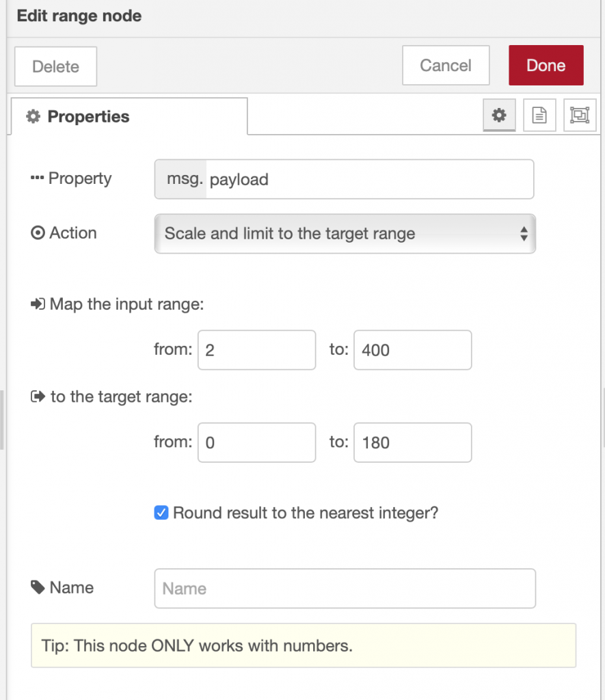Open node appearance icon button
The image size is (605, 700).
click(x=580, y=115)
